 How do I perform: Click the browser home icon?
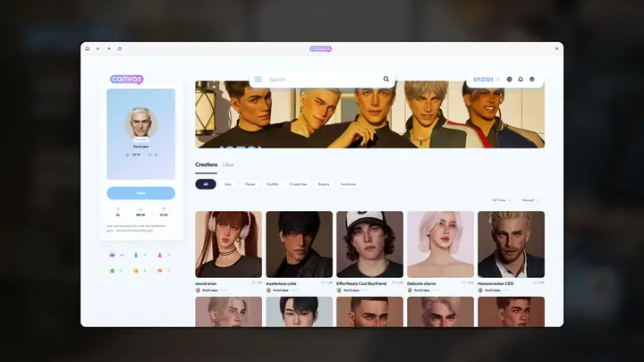(88, 48)
